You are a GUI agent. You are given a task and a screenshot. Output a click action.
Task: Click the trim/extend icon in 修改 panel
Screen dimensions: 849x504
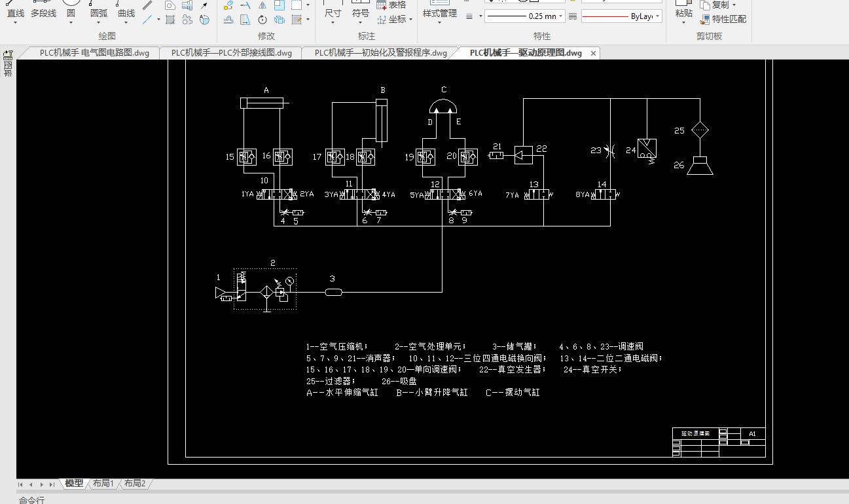(245, 5)
